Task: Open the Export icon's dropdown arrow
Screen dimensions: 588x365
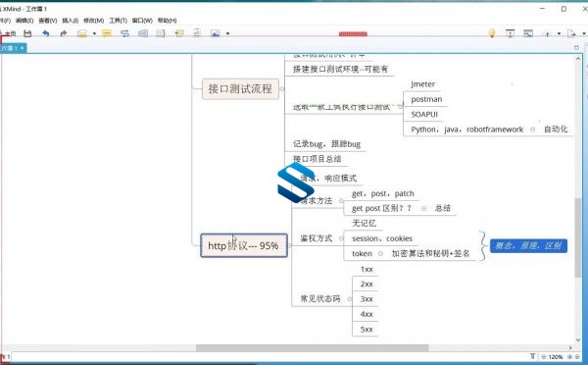Action: (x=583, y=33)
